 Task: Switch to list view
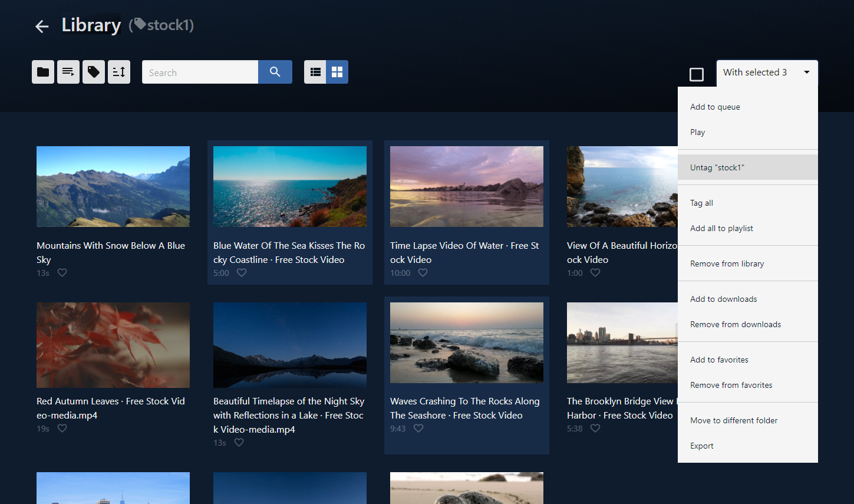315,72
